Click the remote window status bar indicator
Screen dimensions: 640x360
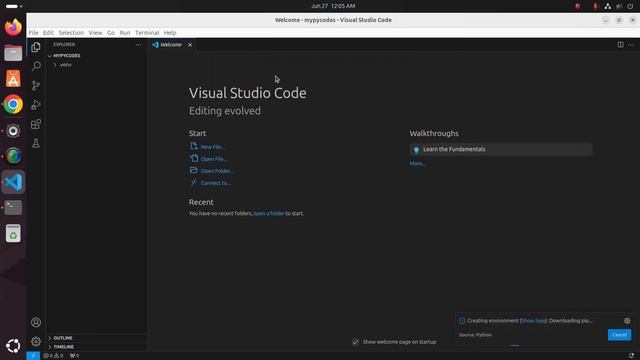(33, 356)
